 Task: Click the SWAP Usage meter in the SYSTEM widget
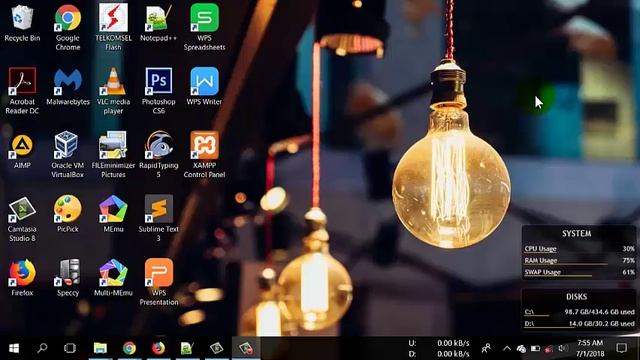[579, 272]
